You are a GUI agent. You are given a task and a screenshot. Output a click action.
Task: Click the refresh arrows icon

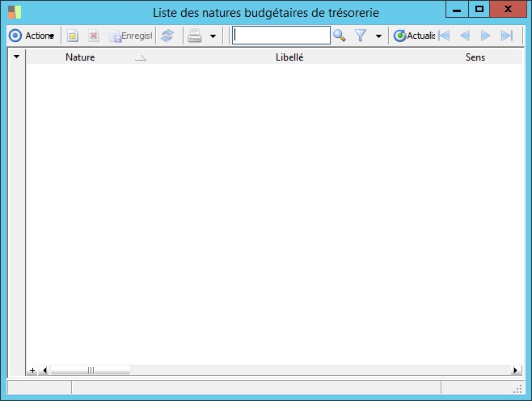pos(167,36)
